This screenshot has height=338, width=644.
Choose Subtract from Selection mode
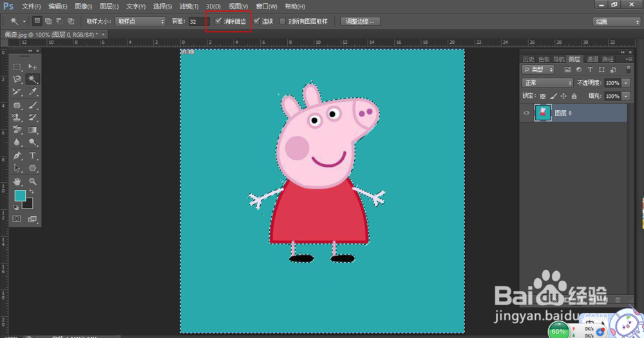click(x=59, y=21)
